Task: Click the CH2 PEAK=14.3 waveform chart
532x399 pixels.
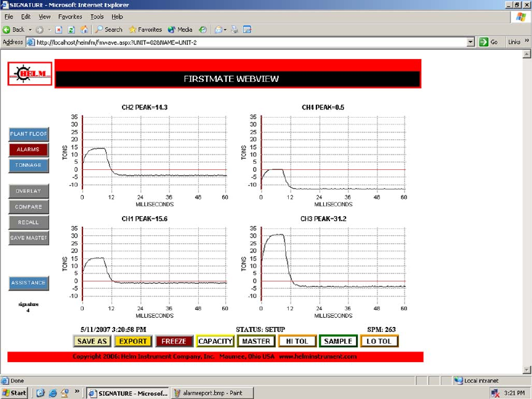Action: click(145, 155)
